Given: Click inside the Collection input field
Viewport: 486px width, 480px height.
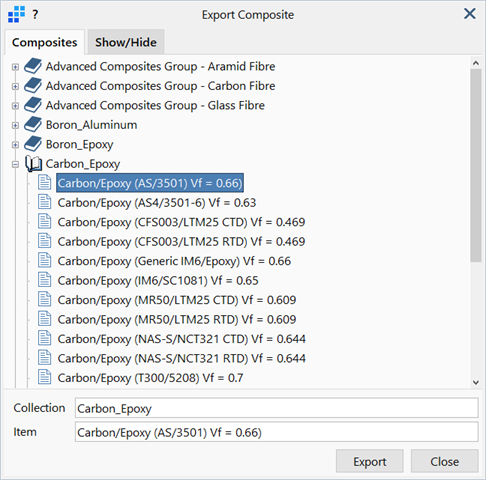Looking at the screenshot, I should coord(277,408).
